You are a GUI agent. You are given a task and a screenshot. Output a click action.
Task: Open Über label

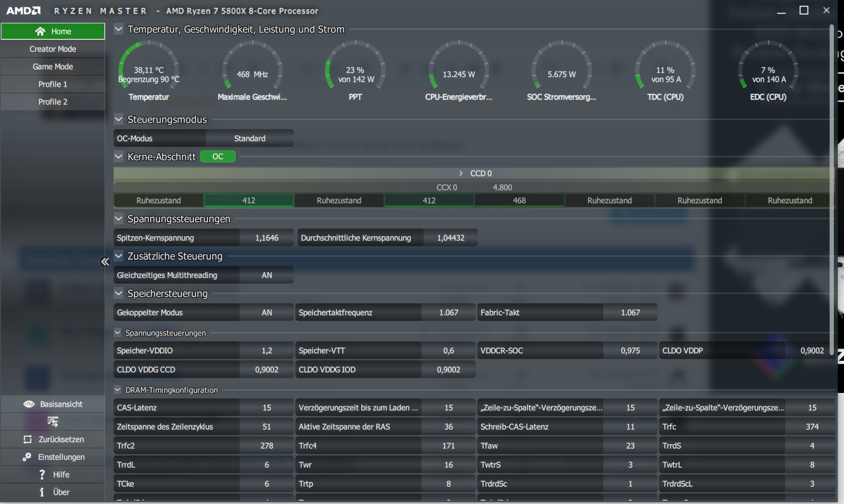[x=61, y=492]
